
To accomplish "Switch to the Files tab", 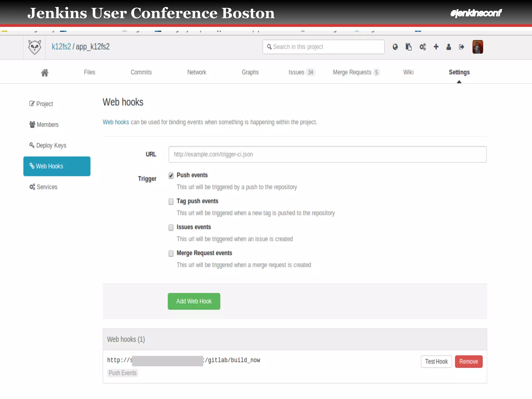I will click(x=89, y=72).
